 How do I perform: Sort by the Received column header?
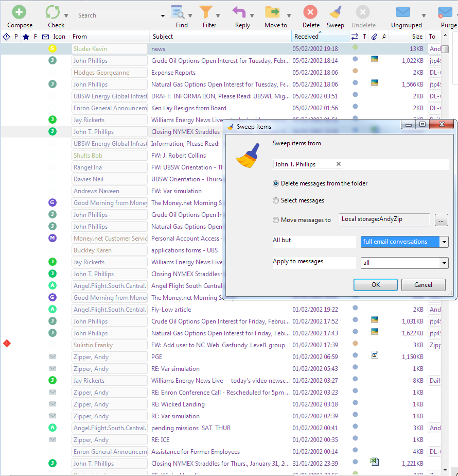pyautogui.click(x=307, y=37)
